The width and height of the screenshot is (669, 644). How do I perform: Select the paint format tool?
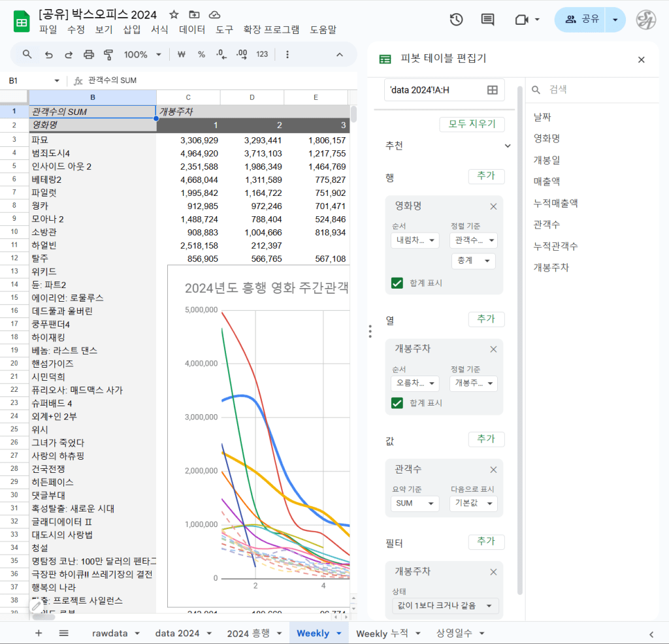108,54
